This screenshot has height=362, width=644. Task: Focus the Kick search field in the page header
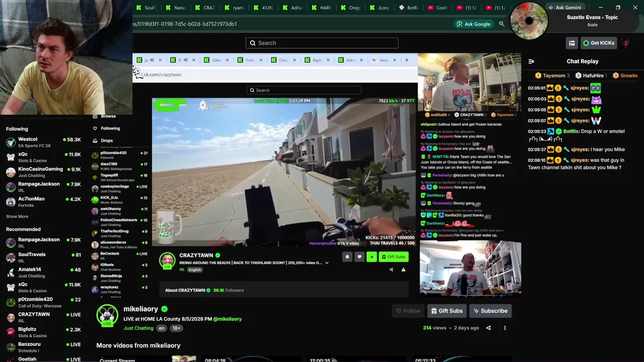[x=322, y=43]
